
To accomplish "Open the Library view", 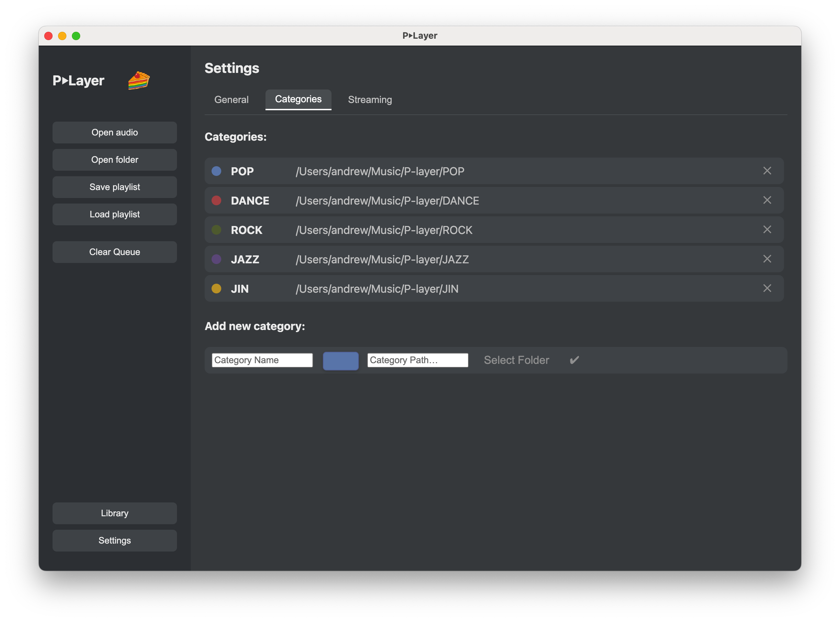I will (x=114, y=513).
